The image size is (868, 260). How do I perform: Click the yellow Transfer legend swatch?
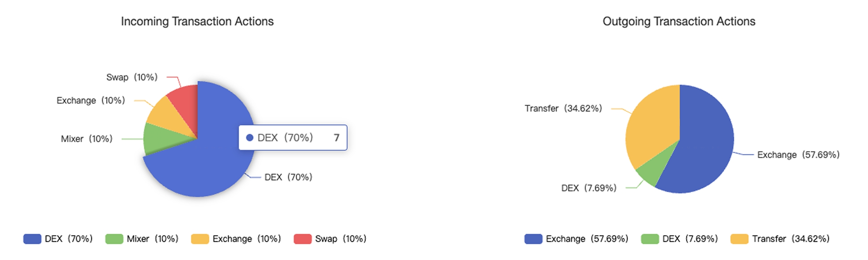tap(739, 239)
